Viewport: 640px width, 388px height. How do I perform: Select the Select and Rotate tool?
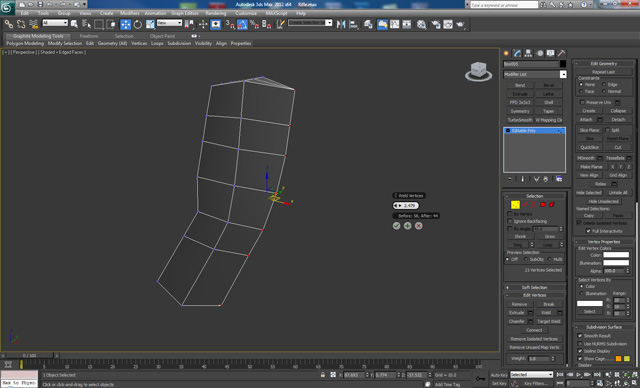pyautogui.click(x=138, y=24)
